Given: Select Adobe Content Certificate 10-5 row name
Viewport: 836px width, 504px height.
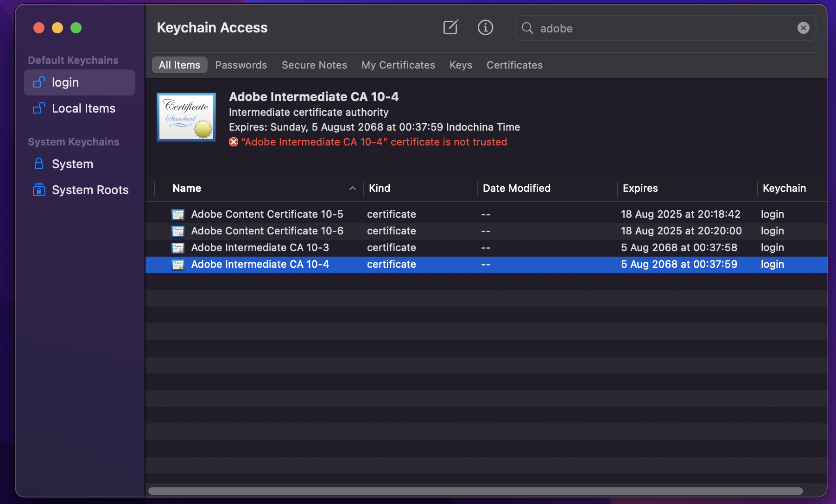Looking at the screenshot, I should click(x=267, y=214).
